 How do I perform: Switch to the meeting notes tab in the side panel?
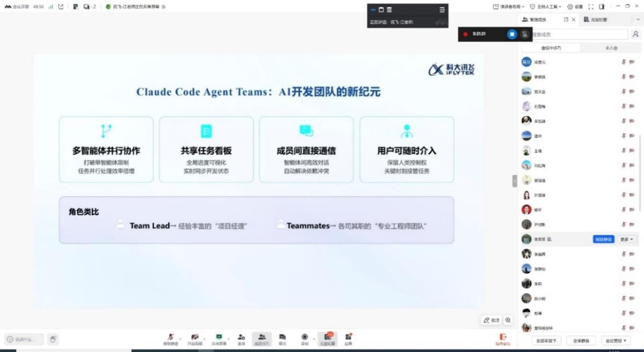tap(596, 19)
